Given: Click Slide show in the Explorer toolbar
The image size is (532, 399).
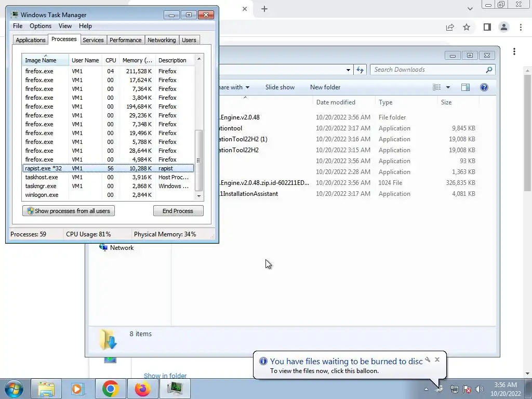Looking at the screenshot, I should point(280,87).
